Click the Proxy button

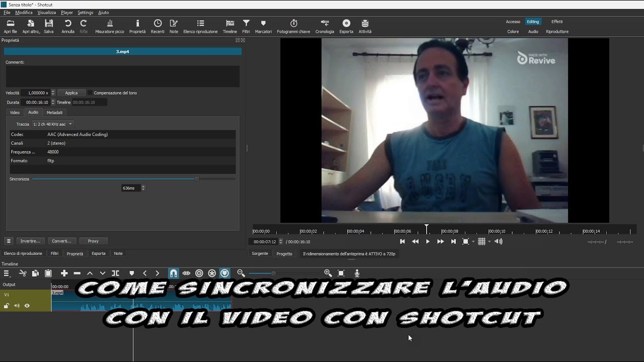(x=93, y=241)
